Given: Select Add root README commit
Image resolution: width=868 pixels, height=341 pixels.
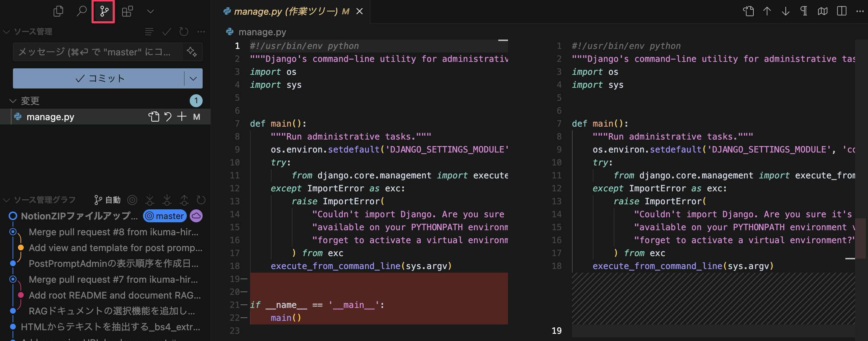Looking at the screenshot, I should click(115, 295).
